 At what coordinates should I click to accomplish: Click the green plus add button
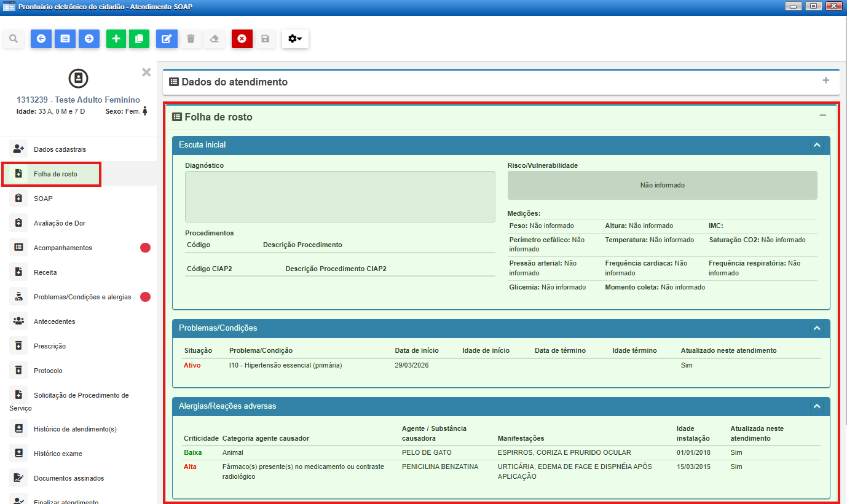point(116,39)
